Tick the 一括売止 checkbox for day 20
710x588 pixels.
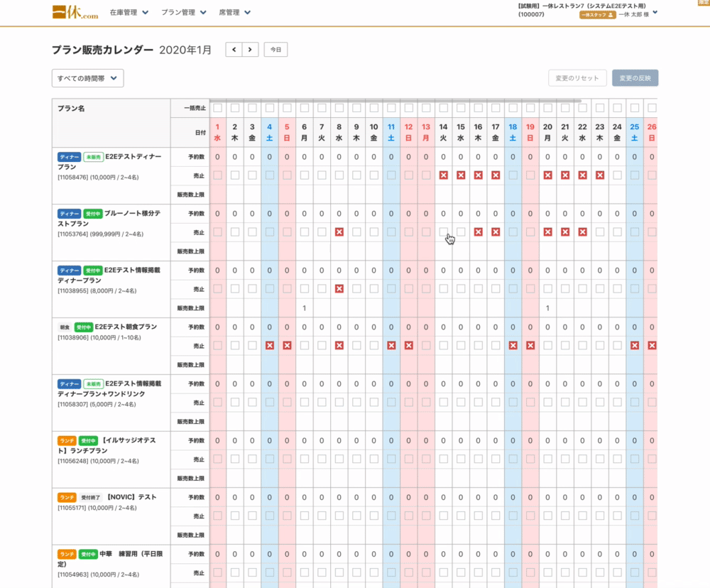click(547, 108)
